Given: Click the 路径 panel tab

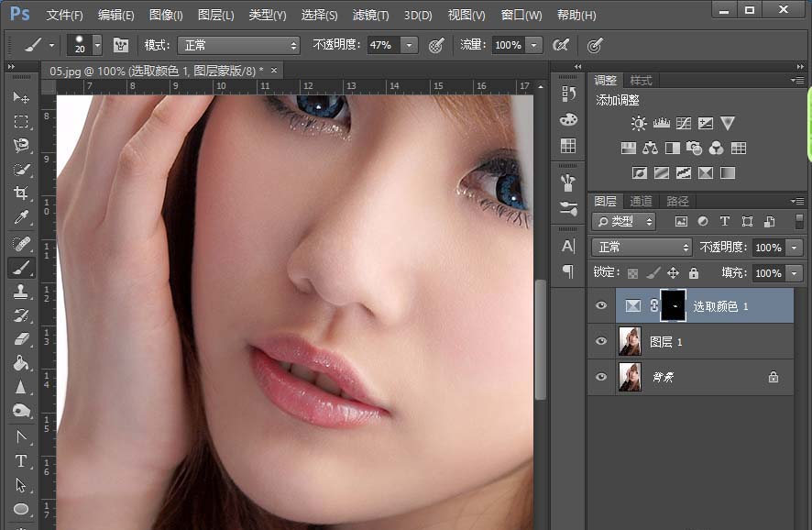Looking at the screenshot, I should tap(678, 201).
